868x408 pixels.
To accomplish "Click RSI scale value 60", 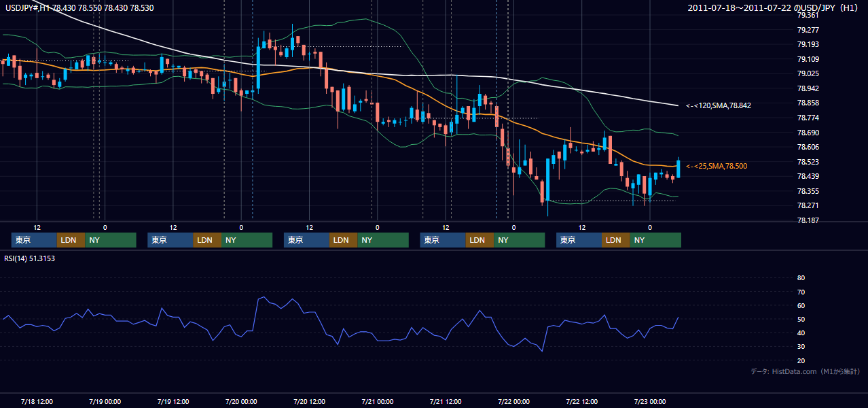I will pos(801,305).
